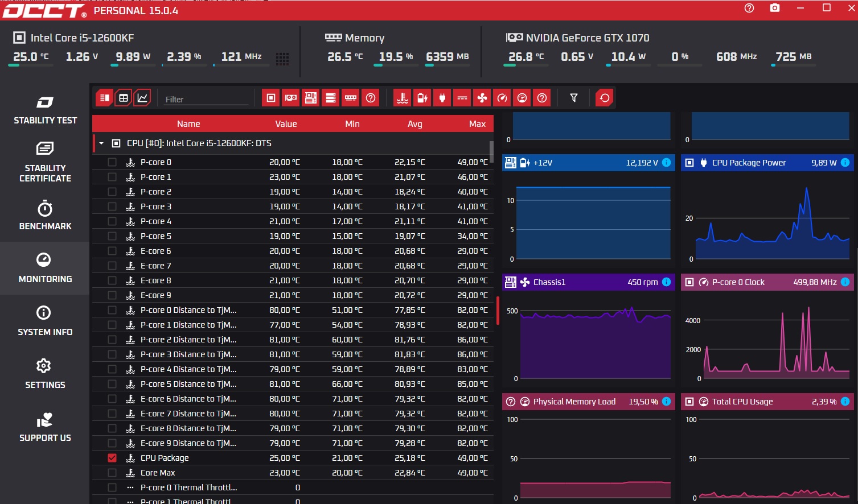Screen dimensions: 858x504
Task: Open the System Info section
Action: tap(45, 321)
